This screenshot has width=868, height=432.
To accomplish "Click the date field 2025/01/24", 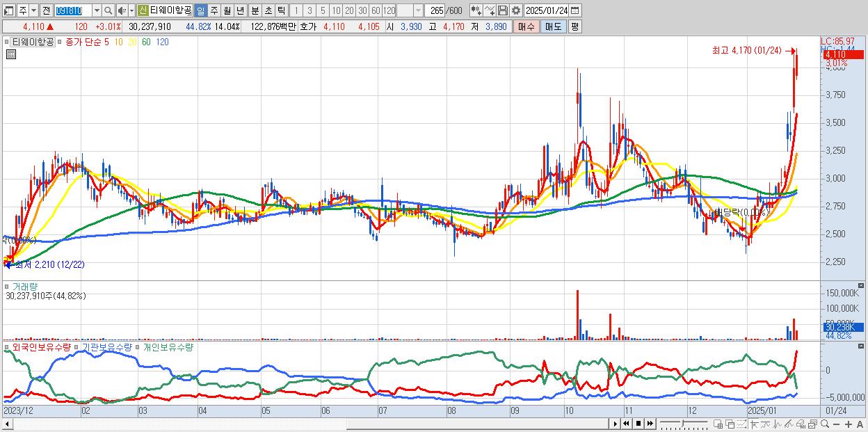I will point(546,10).
